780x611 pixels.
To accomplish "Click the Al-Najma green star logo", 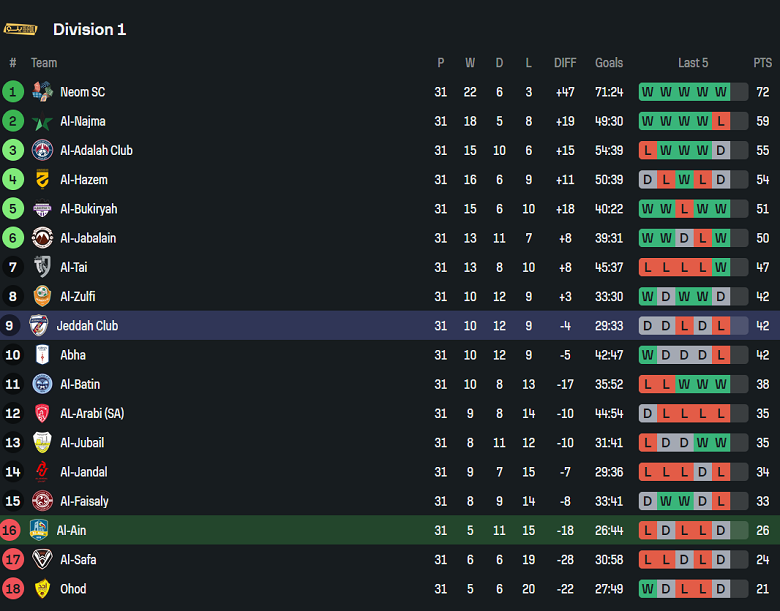I will (x=42, y=122).
